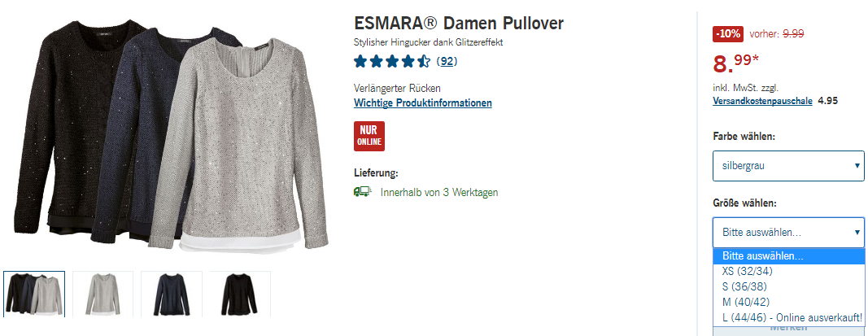Open the review count link (92)
The width and height of the screenshot is (868, 336).
447,61
